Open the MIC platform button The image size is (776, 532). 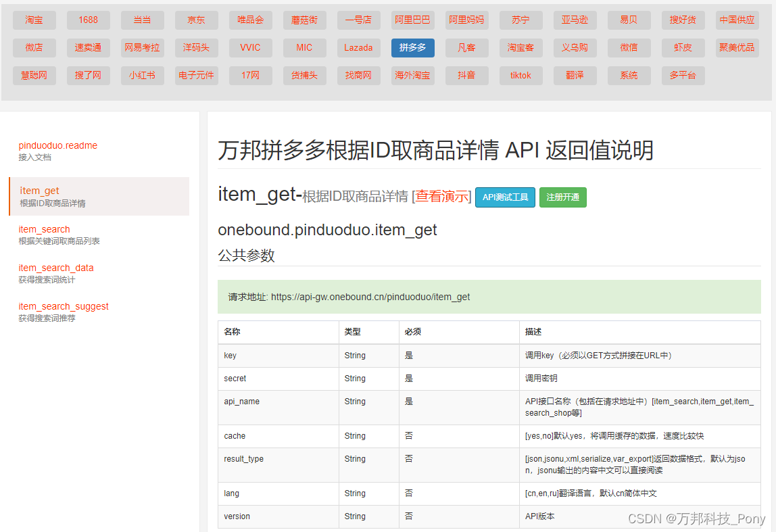(x=304, y=47)
